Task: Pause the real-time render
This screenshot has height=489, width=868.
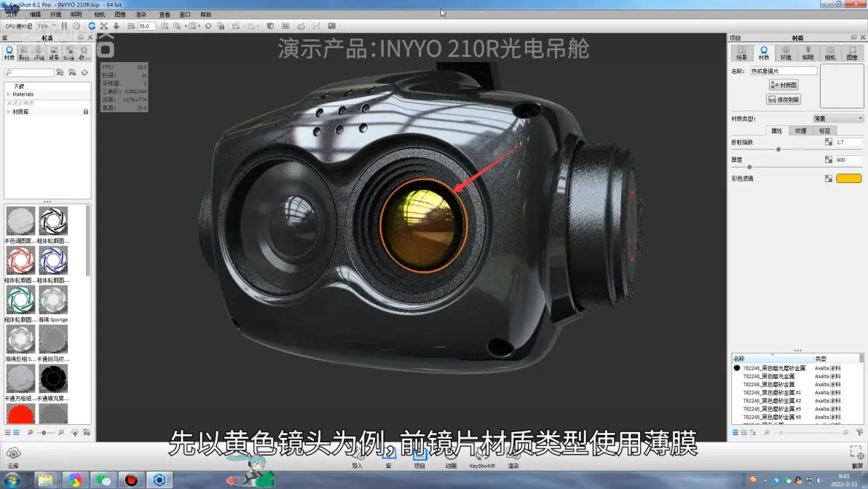Action: (64, 26)
